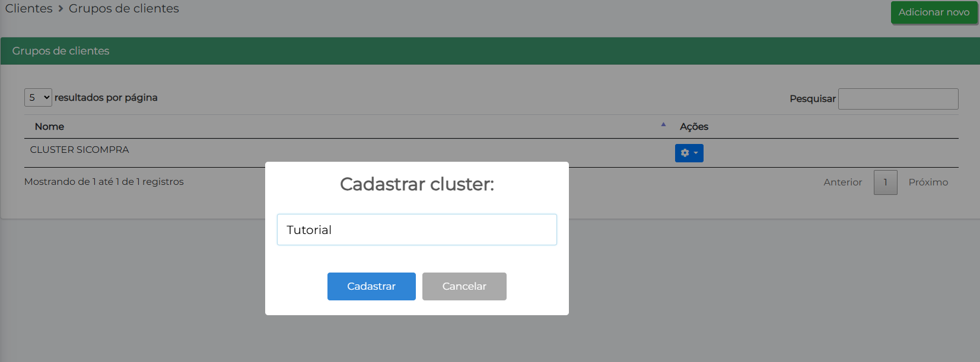Open the gear actions dropdown for CLUSTER SICOMPRA
Image resolution: width=980 pixels, height=362 pixels.
click(x=689, y=153)
